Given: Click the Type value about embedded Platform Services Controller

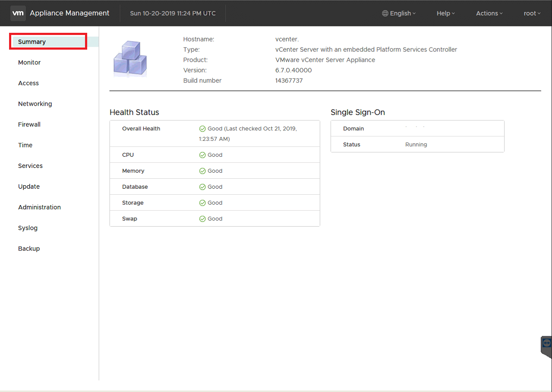Looking at the screenshot, I should [x=366, y=50].
